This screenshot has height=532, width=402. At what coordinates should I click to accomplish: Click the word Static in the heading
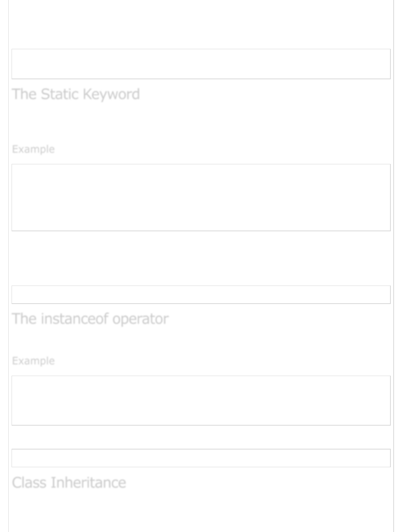coord(59,94)
